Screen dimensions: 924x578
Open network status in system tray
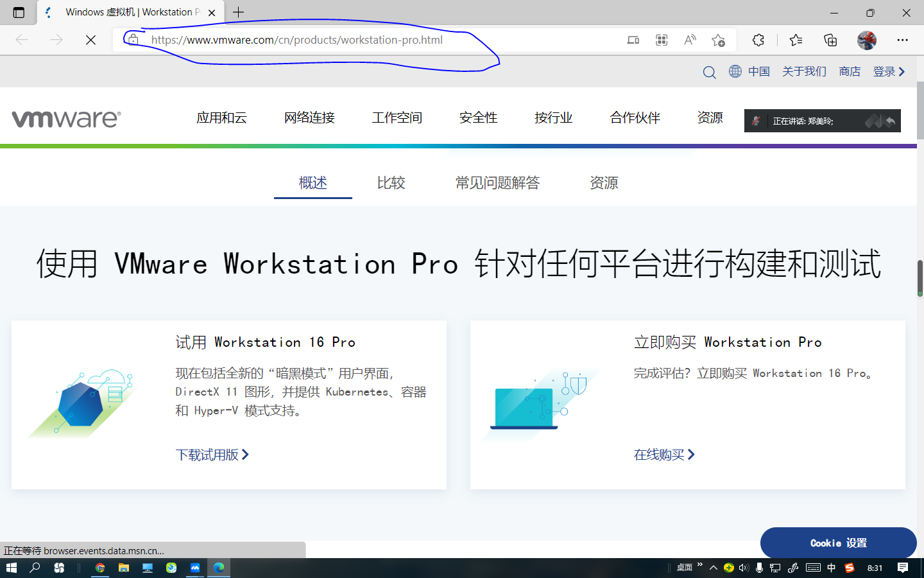[x=775, y=568]
